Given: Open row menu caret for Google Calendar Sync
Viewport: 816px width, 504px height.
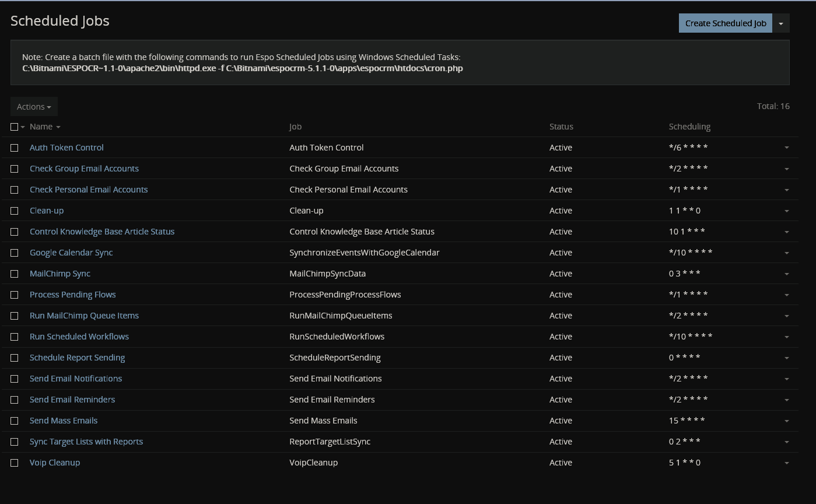Looking at the screenshot, I should click(x=786, y=253).
